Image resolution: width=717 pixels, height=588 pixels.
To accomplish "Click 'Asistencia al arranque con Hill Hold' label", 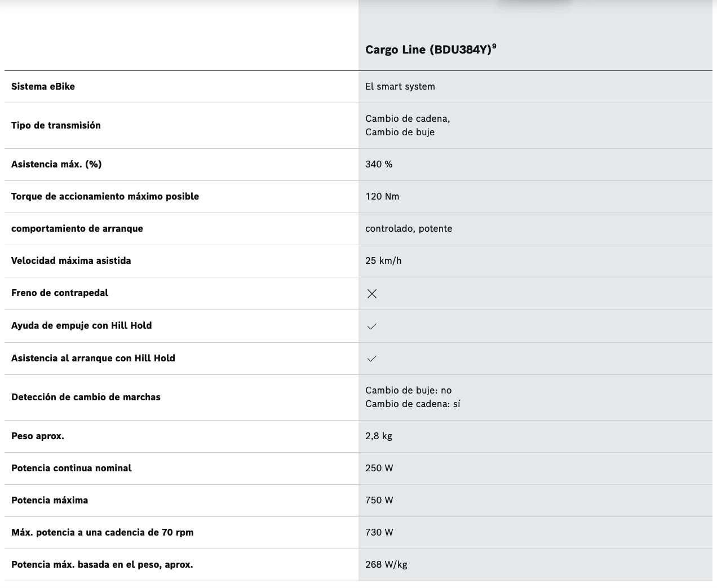I will pos(93,358).
